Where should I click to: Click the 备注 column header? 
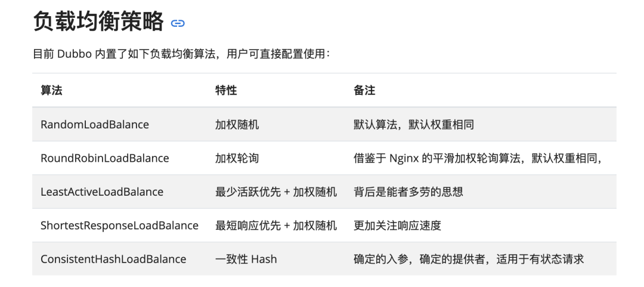[364, 91]
